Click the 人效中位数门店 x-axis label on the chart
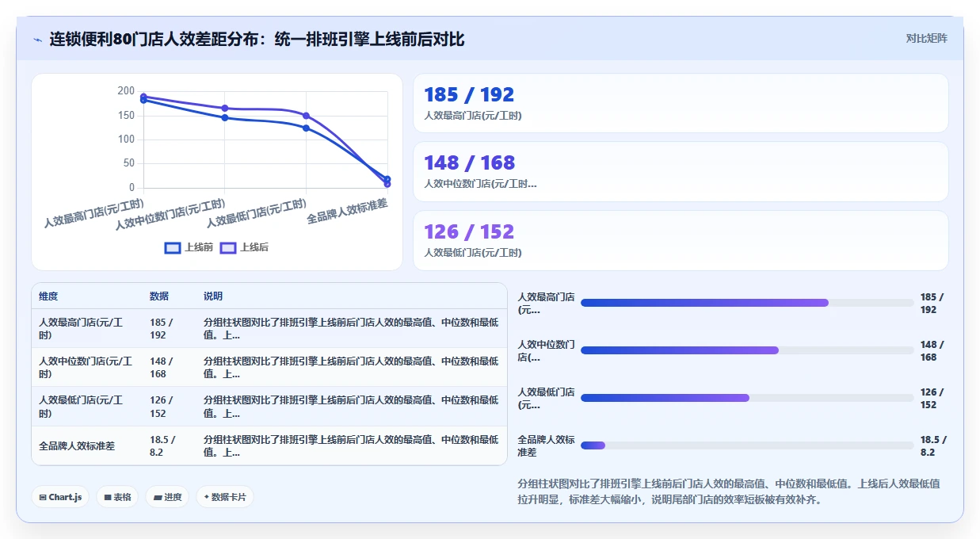Image resolution: width=980 pixels, height=539 pixels. [x=170, y=215]
